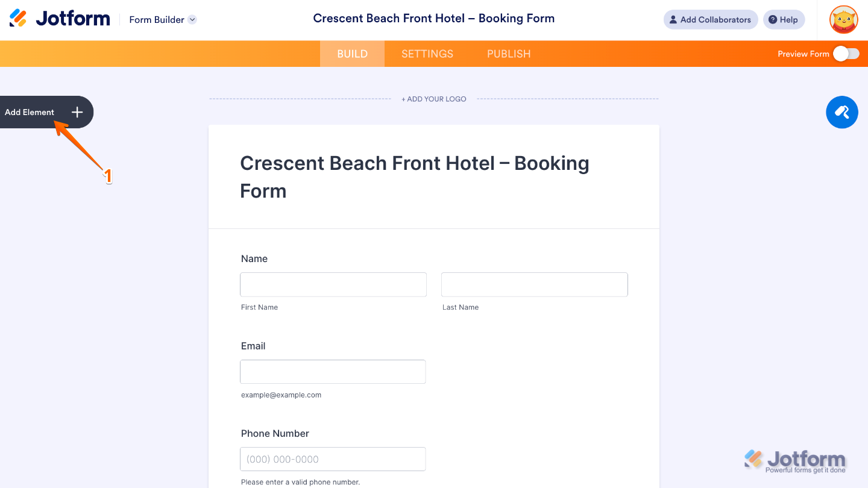The height and width of the screenshot is (488, 868).
Task: Click the plus icon on Add Element
Action: coord(77,112)
